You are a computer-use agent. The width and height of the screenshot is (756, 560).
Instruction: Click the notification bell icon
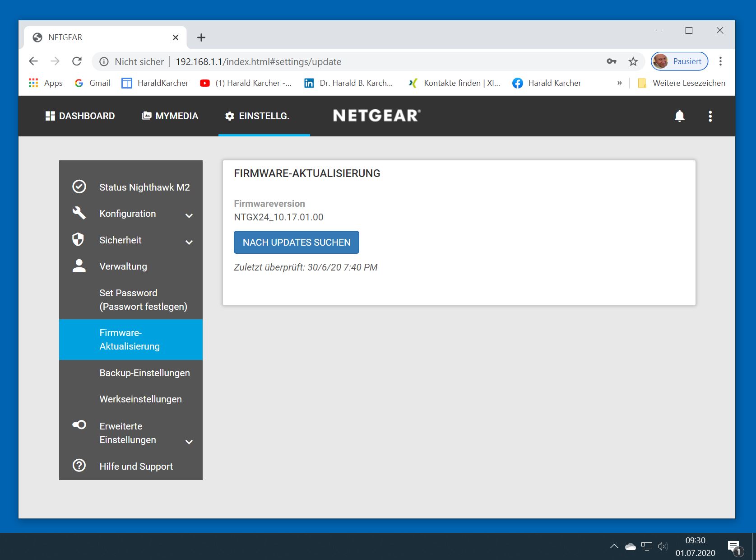[x=679, y=116]
